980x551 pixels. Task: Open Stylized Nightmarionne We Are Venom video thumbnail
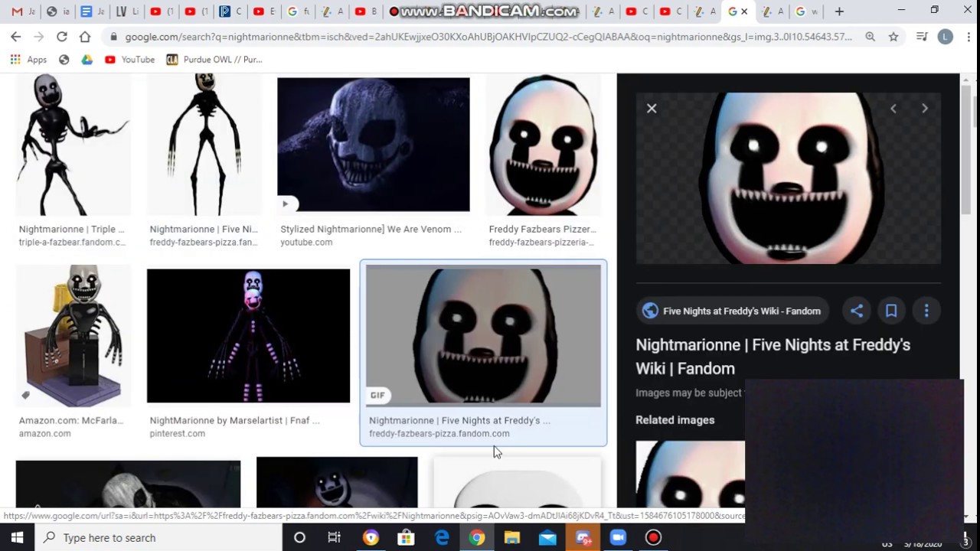[374, 145]
